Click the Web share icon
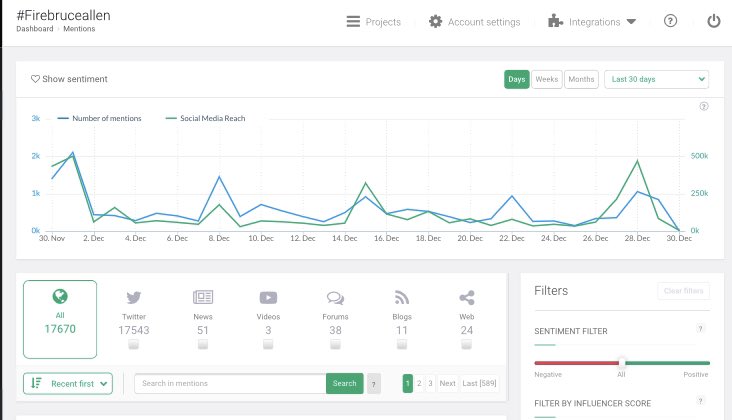 point(466,298)
